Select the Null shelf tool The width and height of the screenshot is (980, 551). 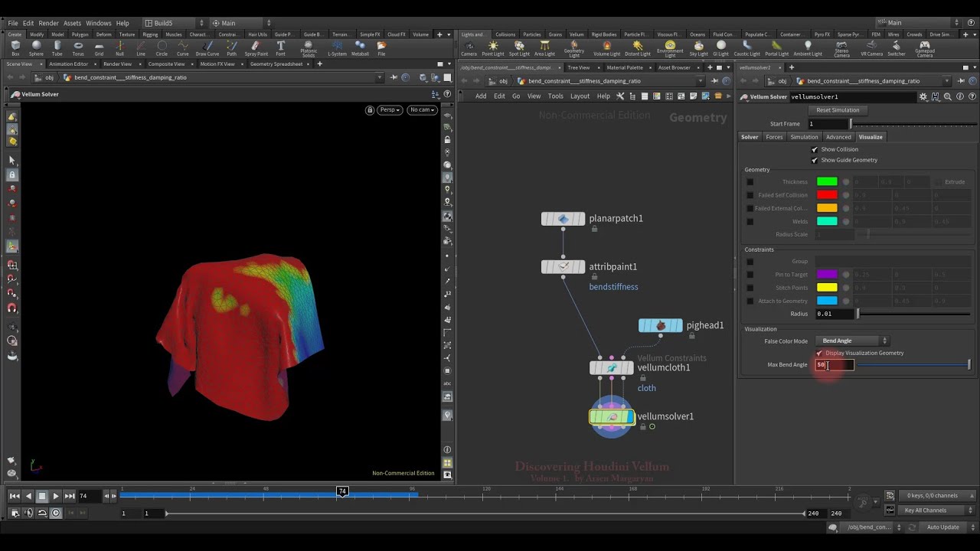[119, 48]
